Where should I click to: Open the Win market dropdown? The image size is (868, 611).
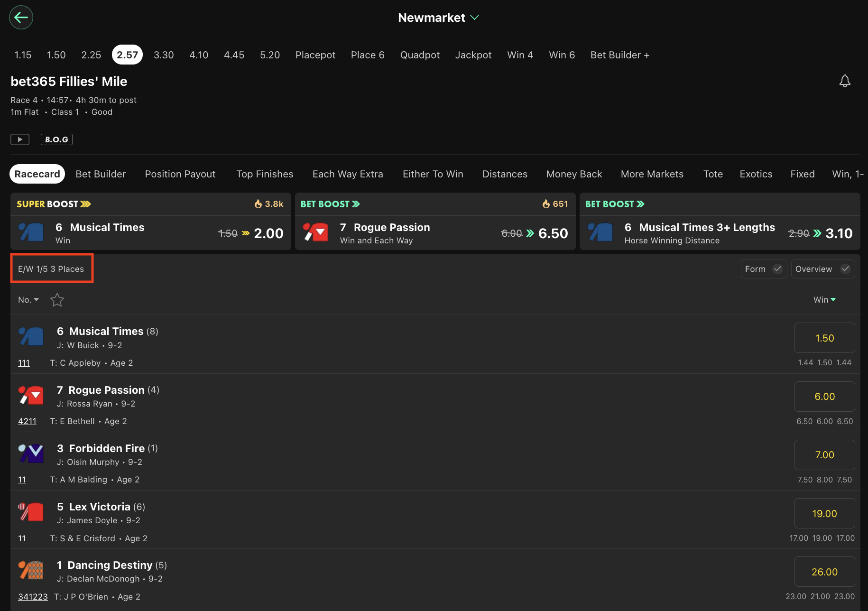pos(824,300)
